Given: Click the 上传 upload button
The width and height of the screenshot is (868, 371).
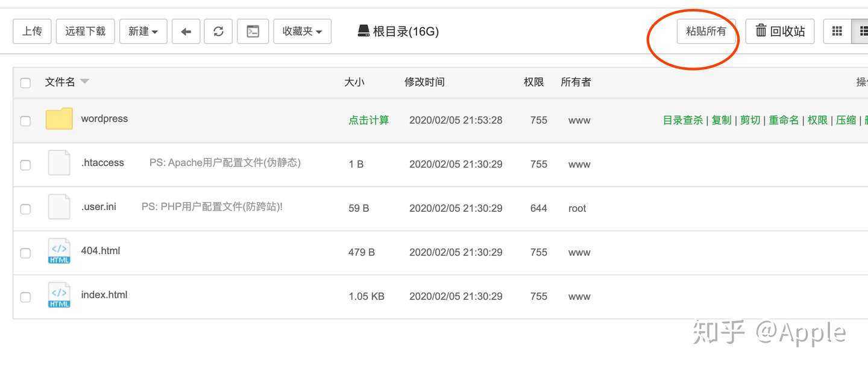Looking at the screenshot, I should 32,31.
